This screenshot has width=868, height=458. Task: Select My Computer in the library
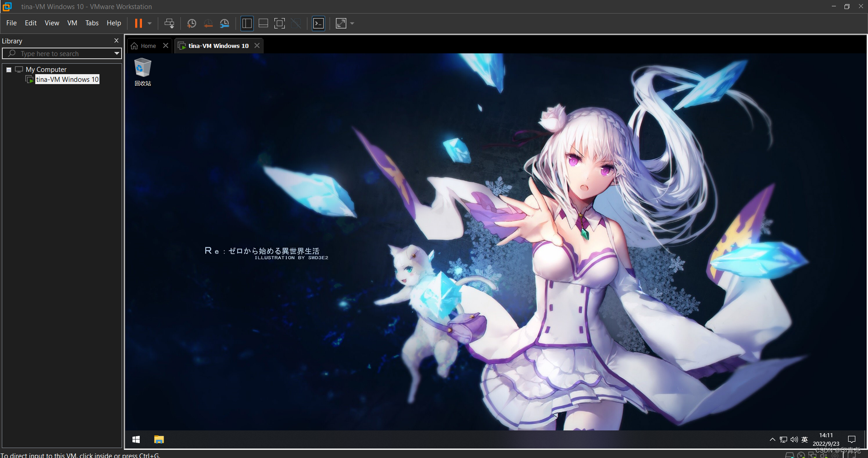(46, 70)
